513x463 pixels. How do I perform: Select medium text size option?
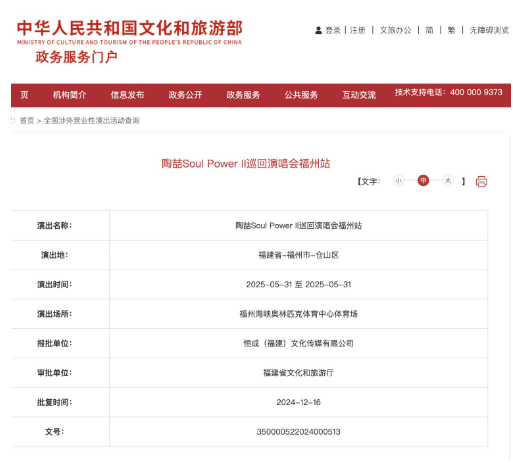[423, 181]
